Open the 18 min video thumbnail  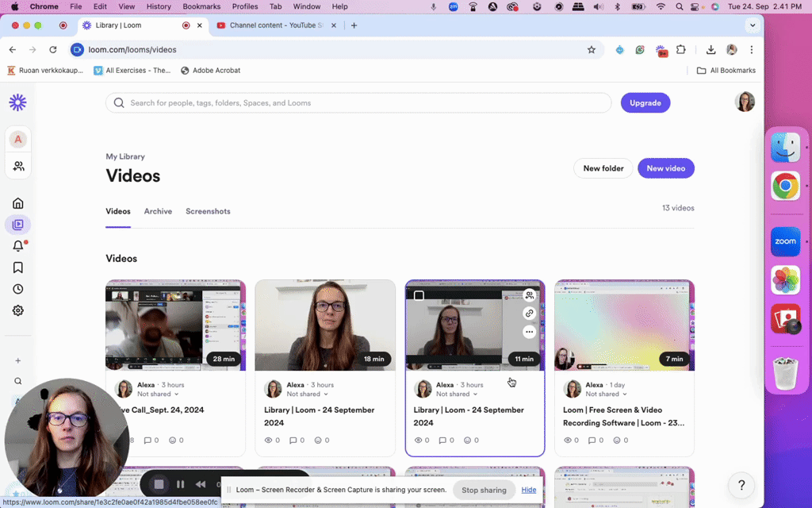(325, 325)
